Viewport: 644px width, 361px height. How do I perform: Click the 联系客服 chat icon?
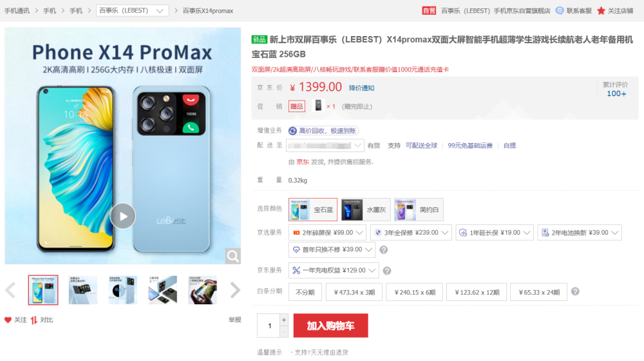tap(560, 11)
